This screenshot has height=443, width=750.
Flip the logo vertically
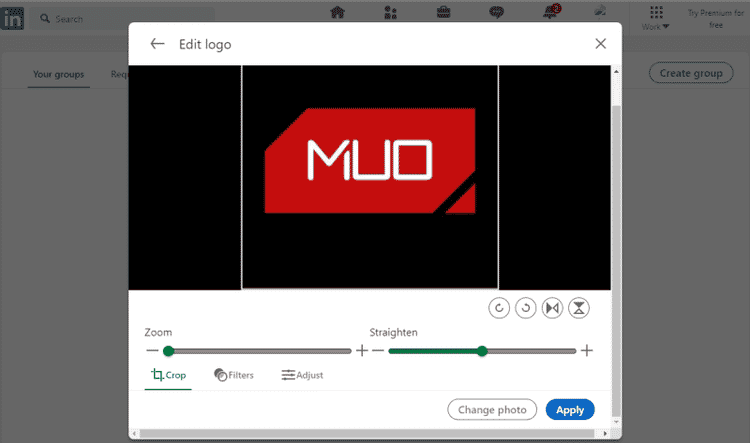coord(579,308)
